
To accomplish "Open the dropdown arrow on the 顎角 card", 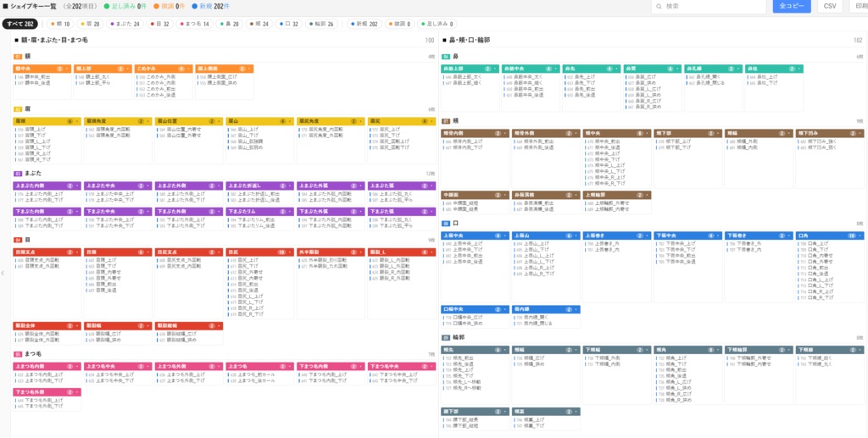I will [719, 350].
